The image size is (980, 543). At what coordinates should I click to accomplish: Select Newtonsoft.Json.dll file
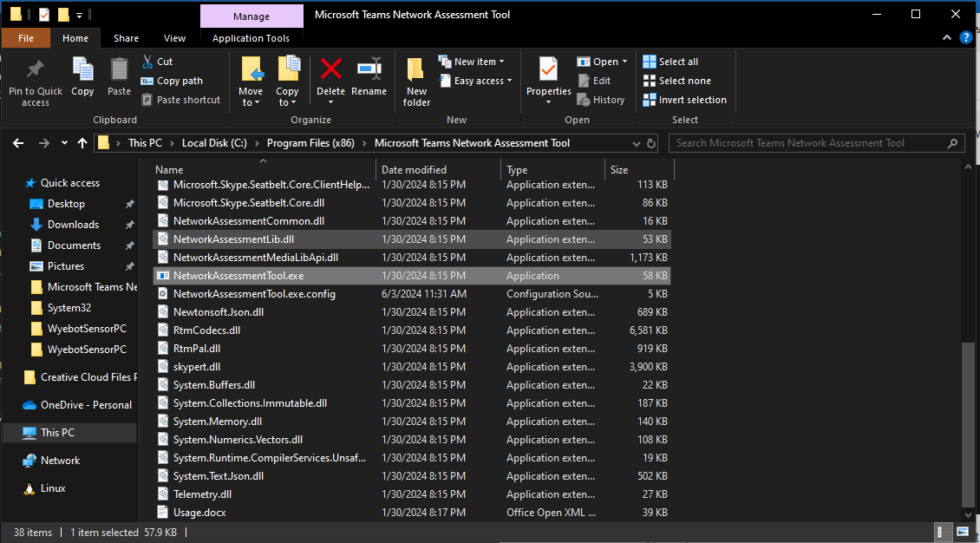click(x=412, y=311)
